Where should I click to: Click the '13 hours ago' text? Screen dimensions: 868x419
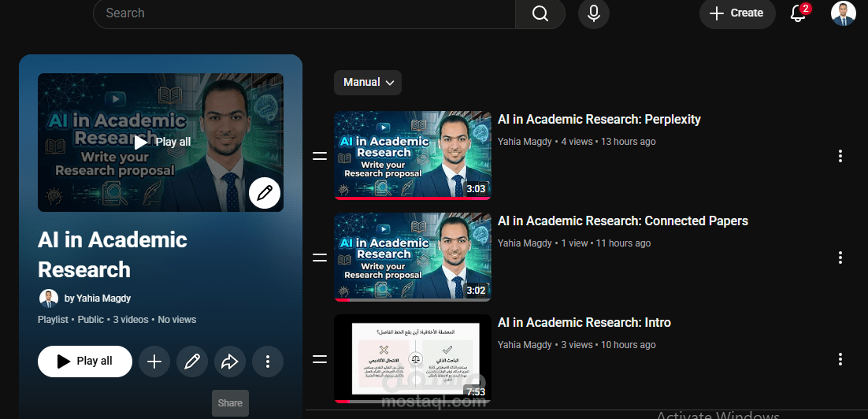click(x=628, y=142)
